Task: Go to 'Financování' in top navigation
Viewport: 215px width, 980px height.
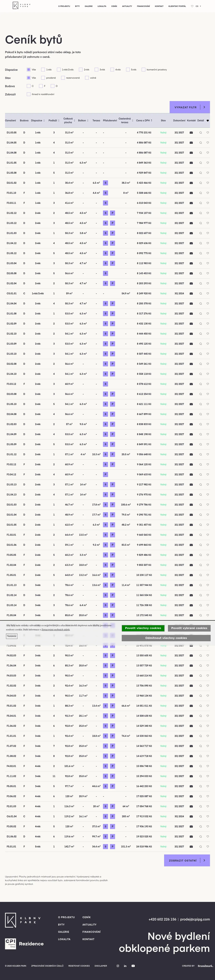Action: (x=143, y=6)
